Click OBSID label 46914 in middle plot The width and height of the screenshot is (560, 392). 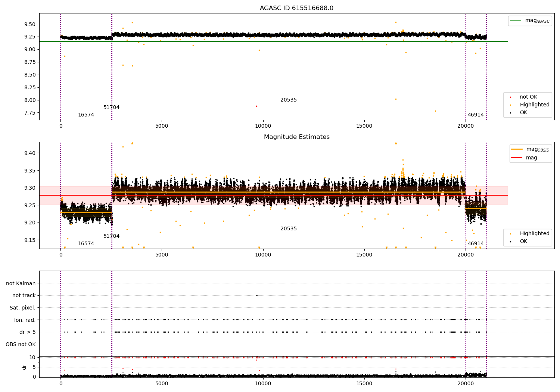[476, 244]
